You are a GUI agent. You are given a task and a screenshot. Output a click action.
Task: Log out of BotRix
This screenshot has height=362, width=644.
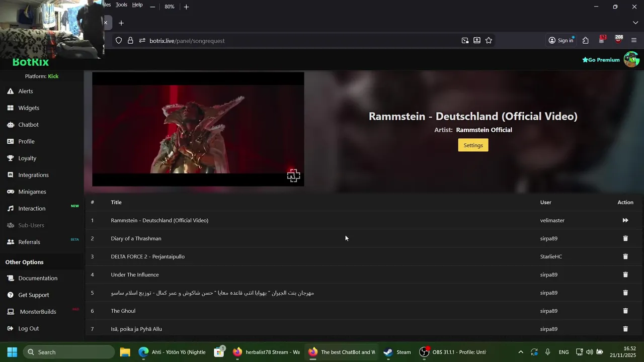[x=28, y=328]
